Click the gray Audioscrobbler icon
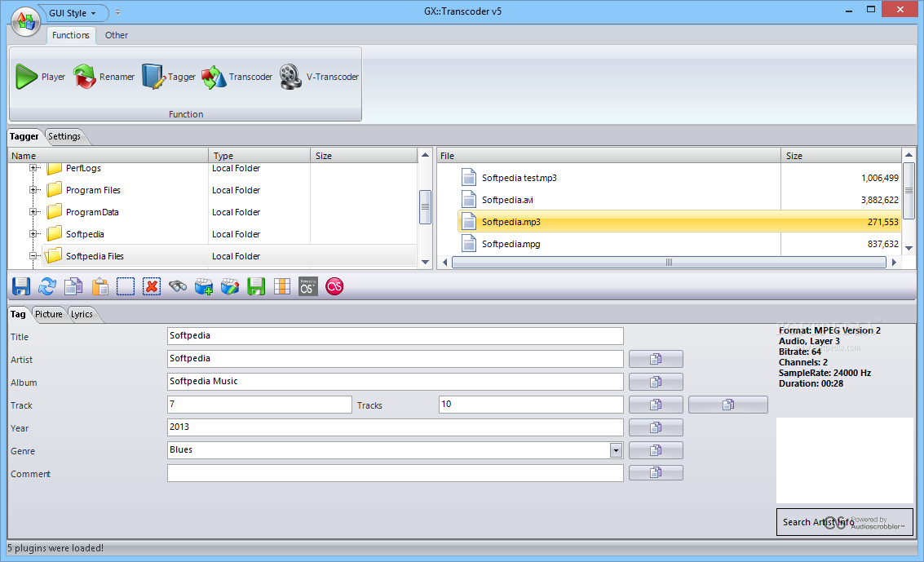This screenshot has width=924, height=562. 308,287
